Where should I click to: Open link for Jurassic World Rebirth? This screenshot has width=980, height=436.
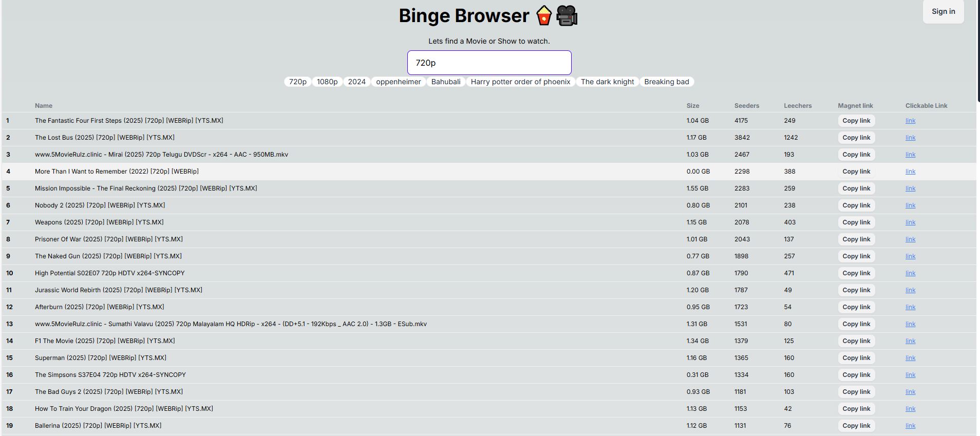(910, 290)
